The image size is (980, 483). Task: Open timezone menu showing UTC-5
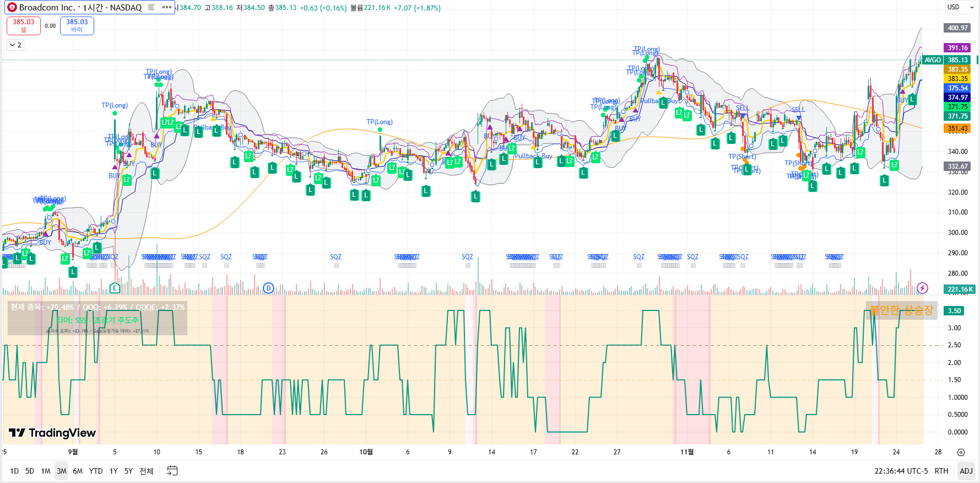tap(901, 471)
